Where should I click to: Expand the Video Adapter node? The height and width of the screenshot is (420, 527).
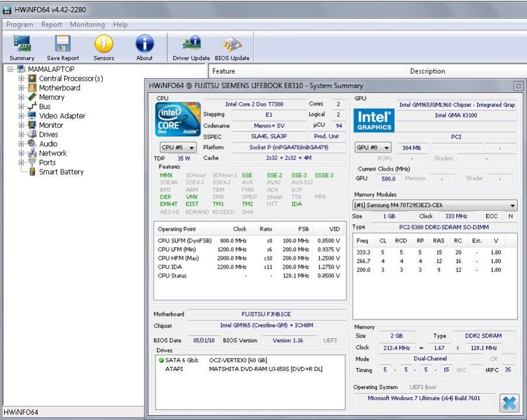click(21, 116)
